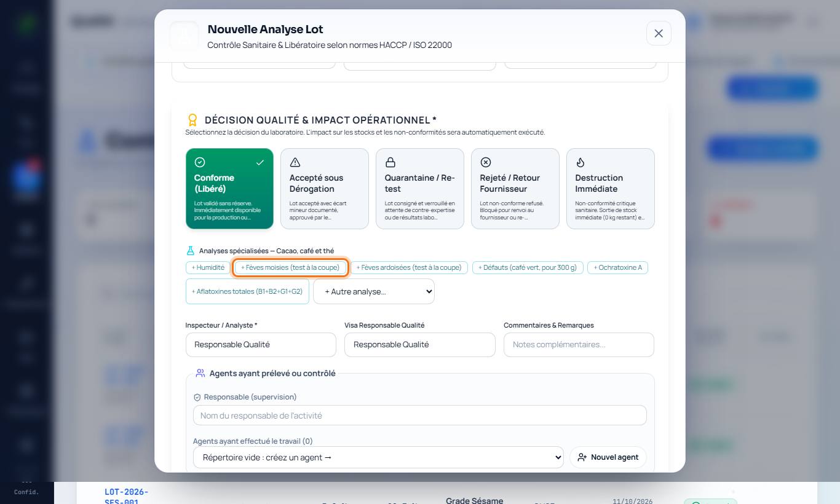Choose the Accepté sous Dérogation decision
Viewport: 840px width, 504px height.
[x=325, y=189]
